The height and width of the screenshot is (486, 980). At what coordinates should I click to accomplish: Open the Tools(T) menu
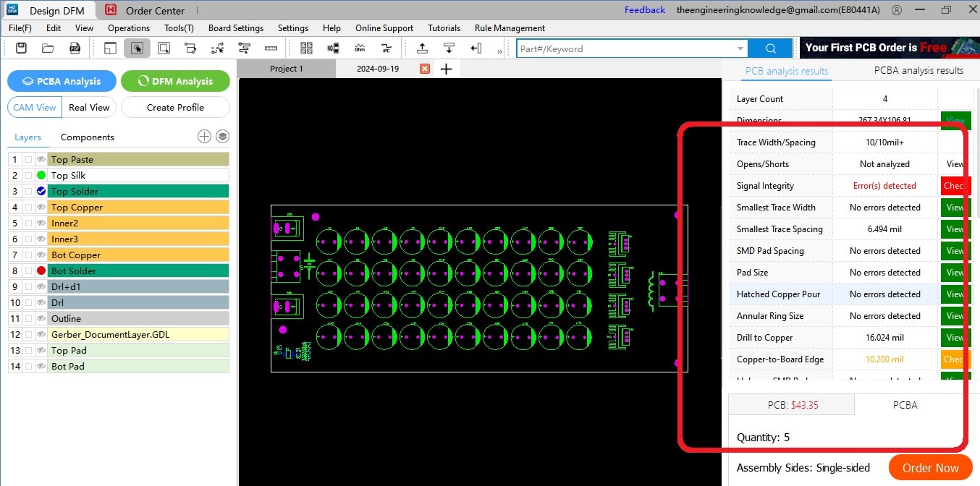179,27
